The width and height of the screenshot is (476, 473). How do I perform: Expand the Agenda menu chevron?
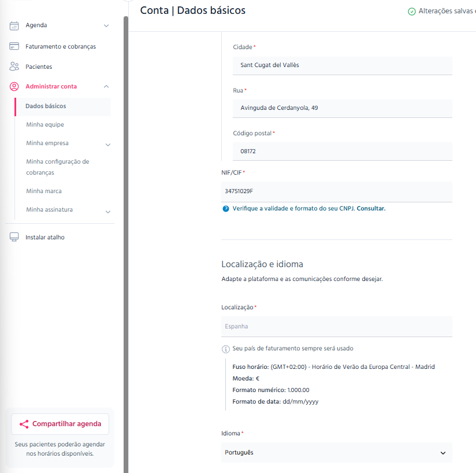(x=106, y=26)
